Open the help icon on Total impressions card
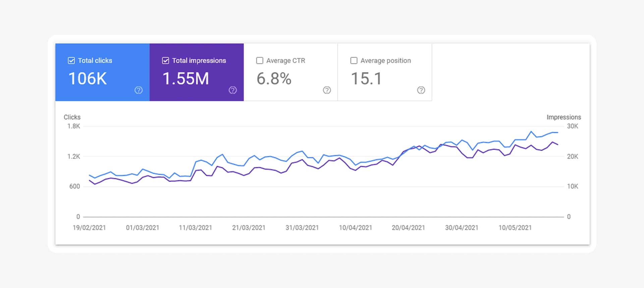 point(233,90)
